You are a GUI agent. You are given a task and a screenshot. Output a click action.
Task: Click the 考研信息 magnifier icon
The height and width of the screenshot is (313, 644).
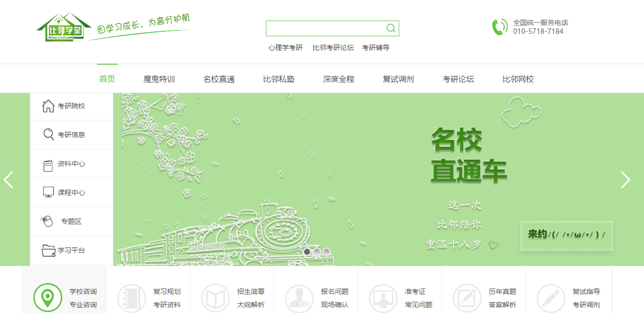click(x=48, y=135)
